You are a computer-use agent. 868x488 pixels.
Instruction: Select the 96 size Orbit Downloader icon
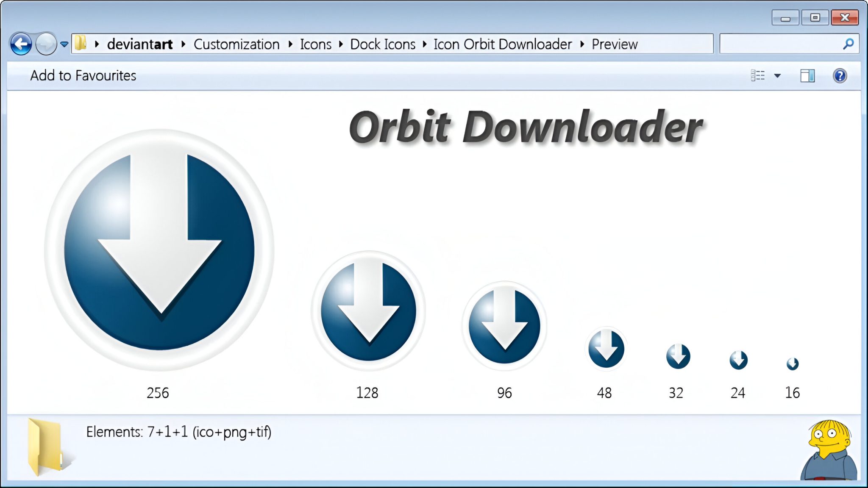pos(504,326)
